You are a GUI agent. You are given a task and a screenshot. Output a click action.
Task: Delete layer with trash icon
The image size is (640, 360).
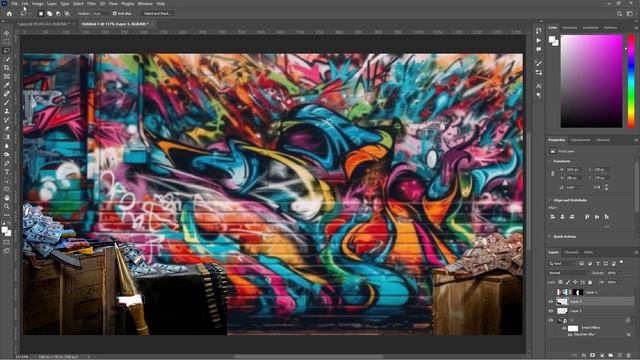[x=629, y=356]
